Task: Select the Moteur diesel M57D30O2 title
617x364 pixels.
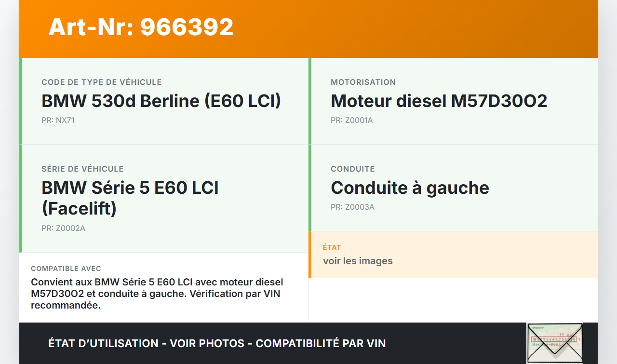Action: coord(439,101)
